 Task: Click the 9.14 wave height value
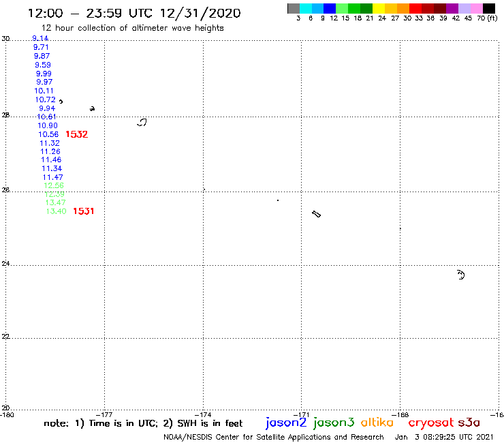click(x=40, y=38)
